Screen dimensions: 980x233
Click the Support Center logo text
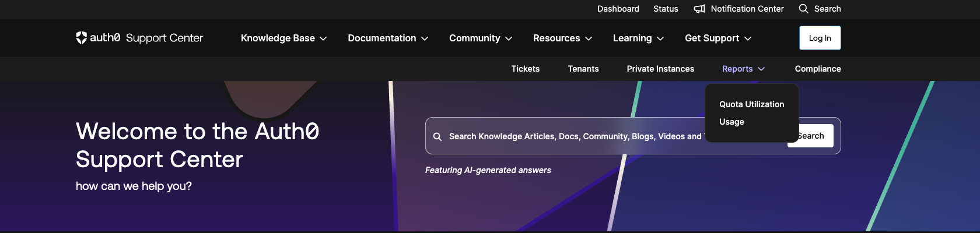[x=164, y=38]
